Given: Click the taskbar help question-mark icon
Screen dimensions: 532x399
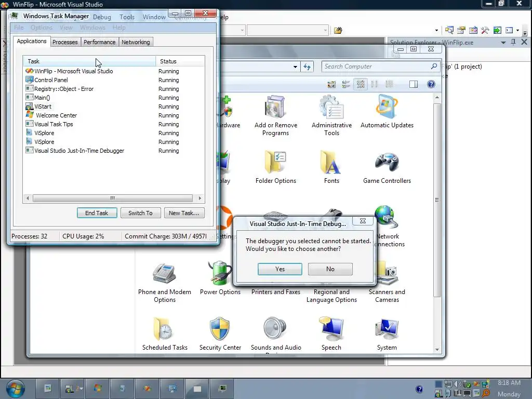Looking at the screenshot, I should coord(419,389).
